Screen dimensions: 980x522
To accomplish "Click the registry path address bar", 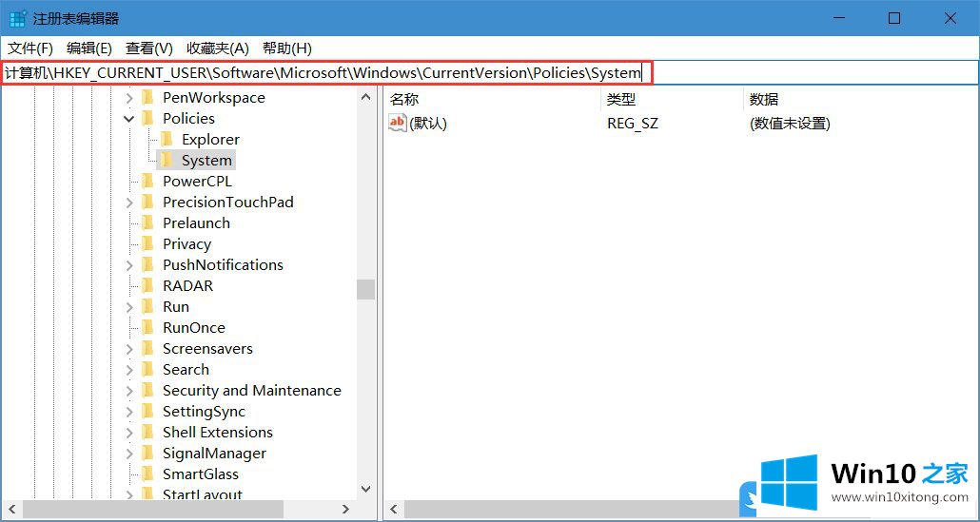I will click(x=490, y=73).
